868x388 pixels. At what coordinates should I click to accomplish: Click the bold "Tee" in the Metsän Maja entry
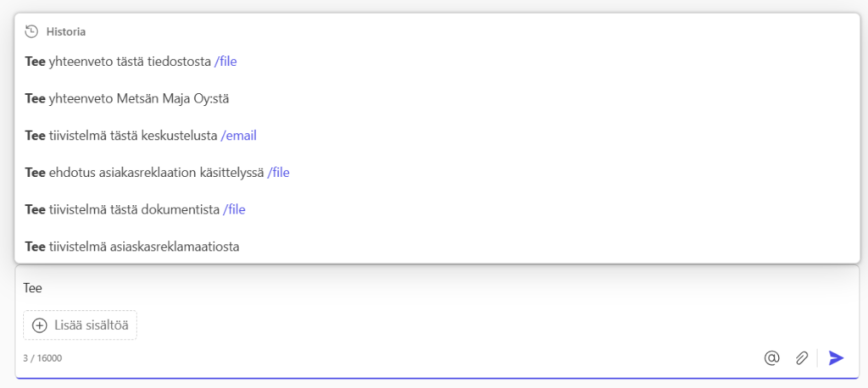click(35, 98)
